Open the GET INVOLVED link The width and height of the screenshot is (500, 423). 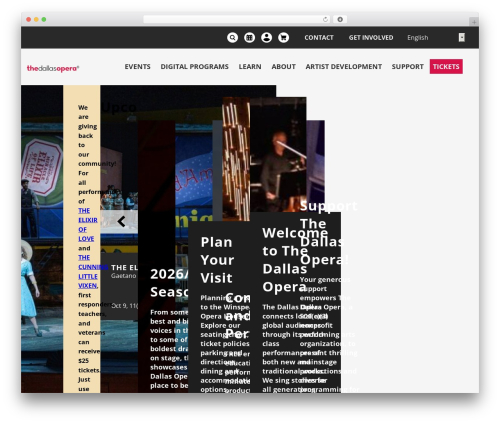point(371,38)
